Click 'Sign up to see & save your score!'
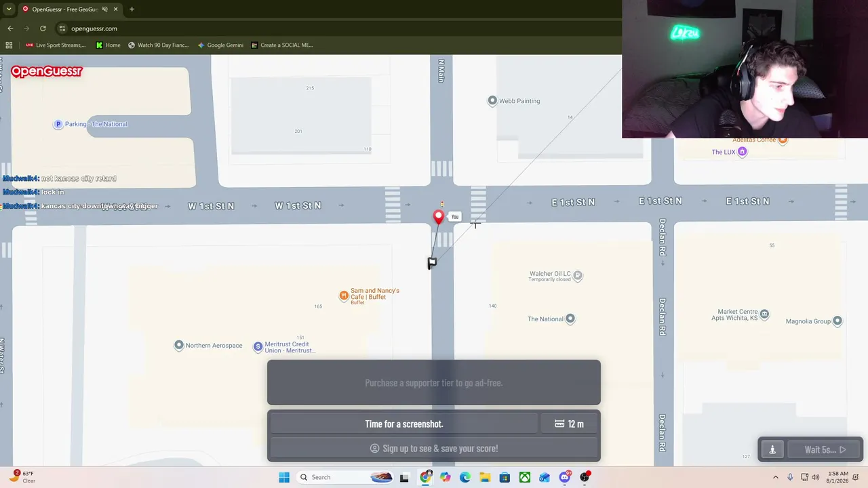 434,449
